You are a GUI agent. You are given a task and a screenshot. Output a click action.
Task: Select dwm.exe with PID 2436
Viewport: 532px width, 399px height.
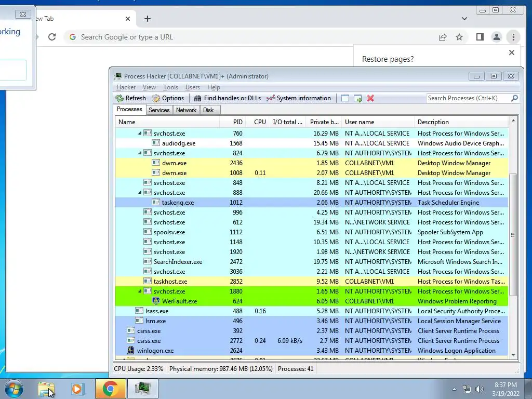(x=312, y=163)
